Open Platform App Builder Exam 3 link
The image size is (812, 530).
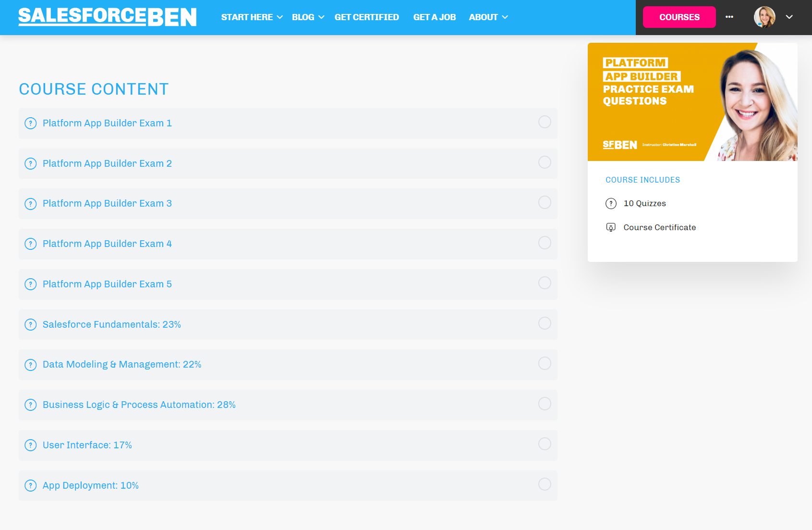(x=107, y=204)
